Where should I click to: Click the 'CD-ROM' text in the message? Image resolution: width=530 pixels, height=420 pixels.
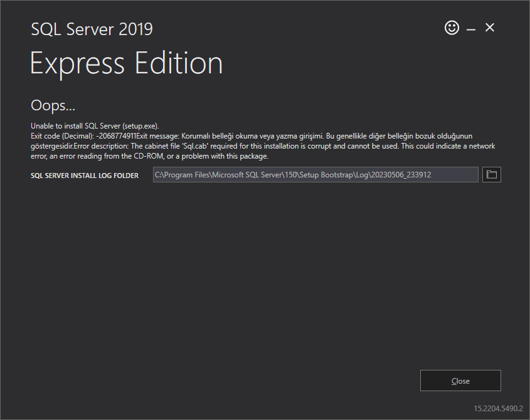(168, 156)
